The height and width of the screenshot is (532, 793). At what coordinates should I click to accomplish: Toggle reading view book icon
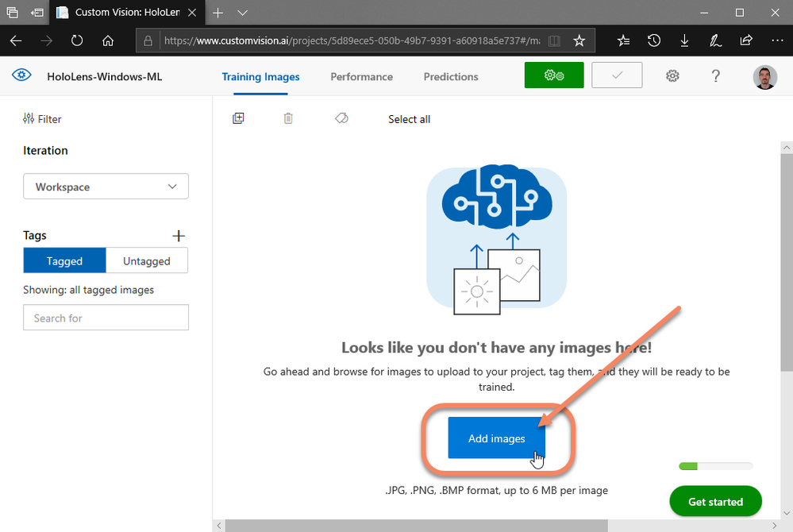pos(554,41)
